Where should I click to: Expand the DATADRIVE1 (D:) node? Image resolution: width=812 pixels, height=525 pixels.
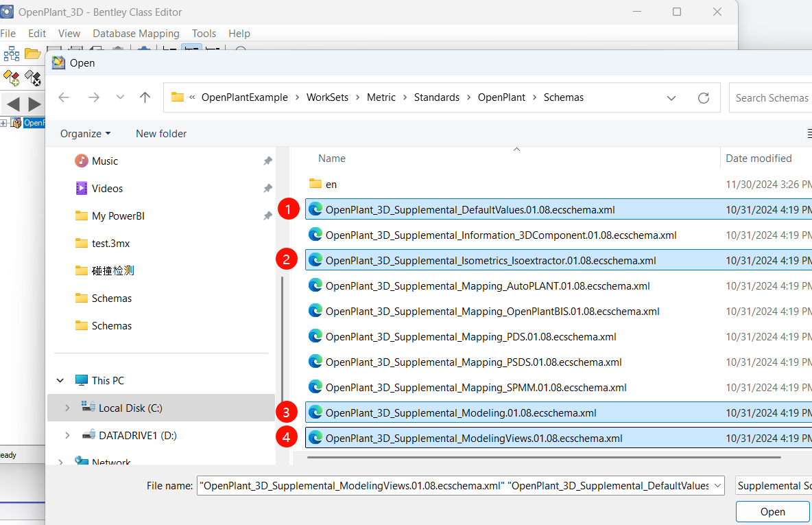[67, 435]
